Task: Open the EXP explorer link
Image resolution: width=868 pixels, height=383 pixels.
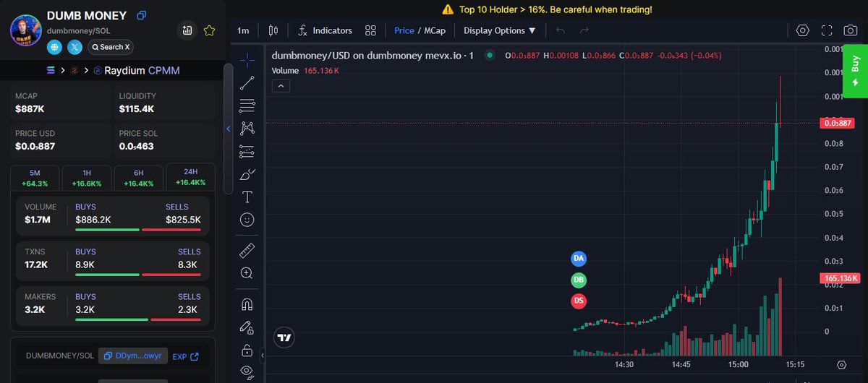Action: (x=185, y=356)
